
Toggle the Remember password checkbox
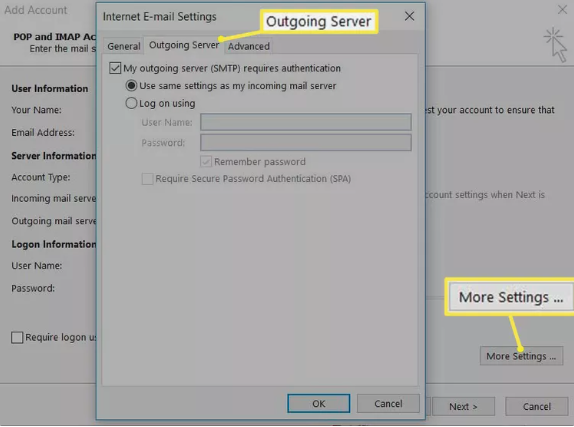click(x=206, y=161)
